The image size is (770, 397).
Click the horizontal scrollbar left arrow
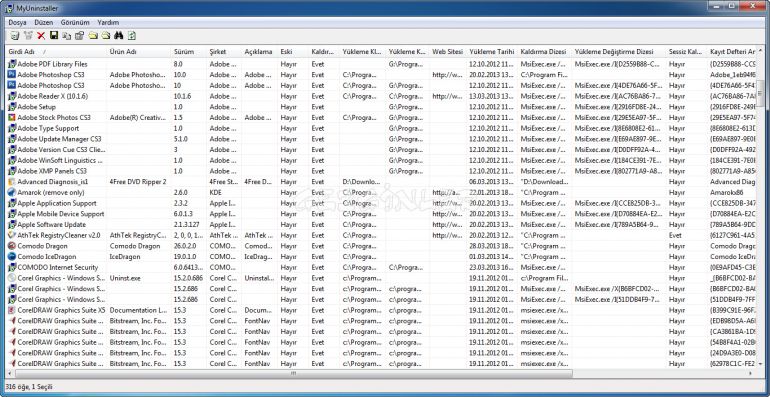(x=9, y=374)
